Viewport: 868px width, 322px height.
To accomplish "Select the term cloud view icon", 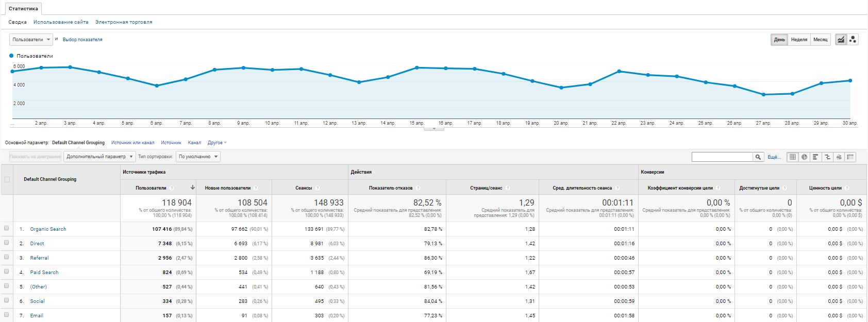I will (839, 157).
